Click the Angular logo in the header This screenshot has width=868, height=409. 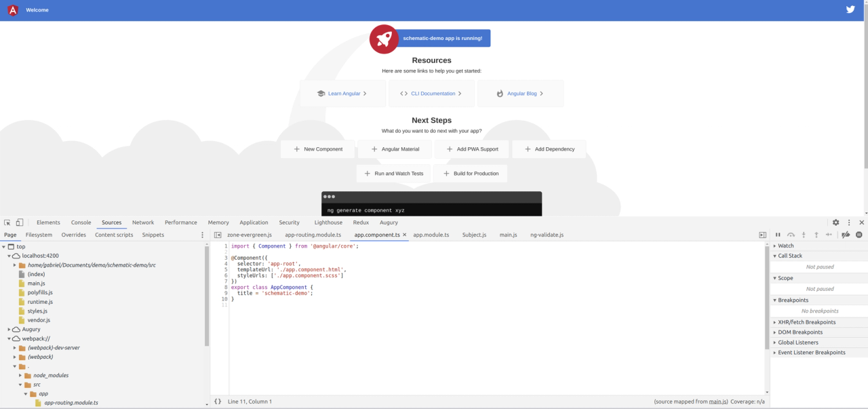coord(13,10)
